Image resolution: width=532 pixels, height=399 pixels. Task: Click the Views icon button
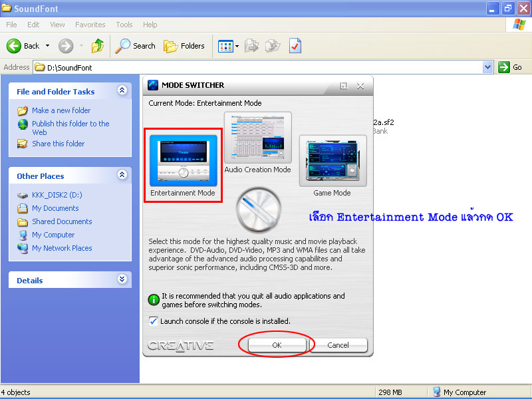(x=225, y=46)
